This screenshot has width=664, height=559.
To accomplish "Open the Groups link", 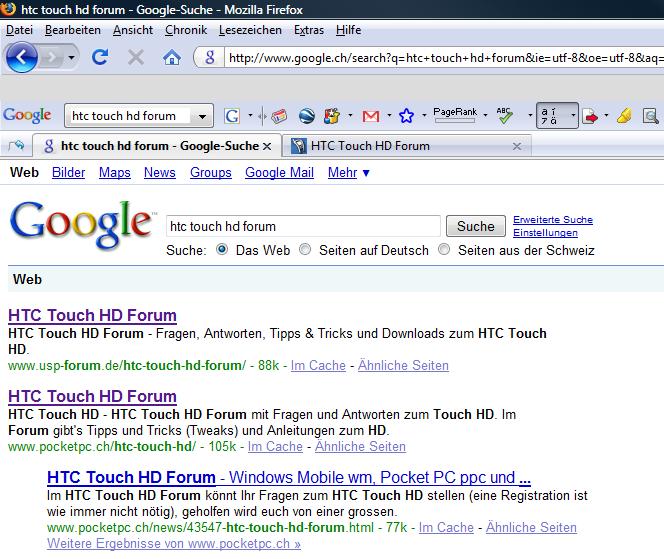I will click(211, 173).
